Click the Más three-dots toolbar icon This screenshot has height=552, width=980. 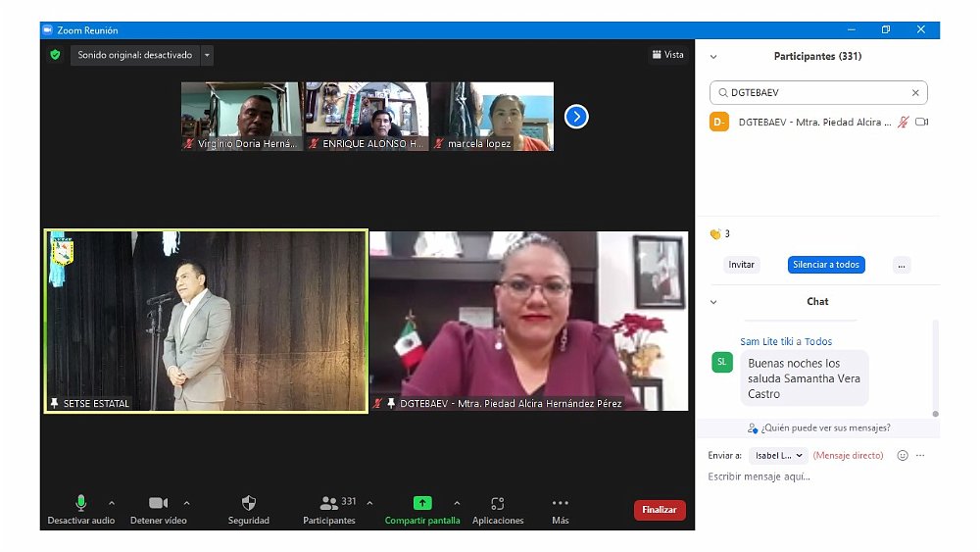click(x=560, y=503)
